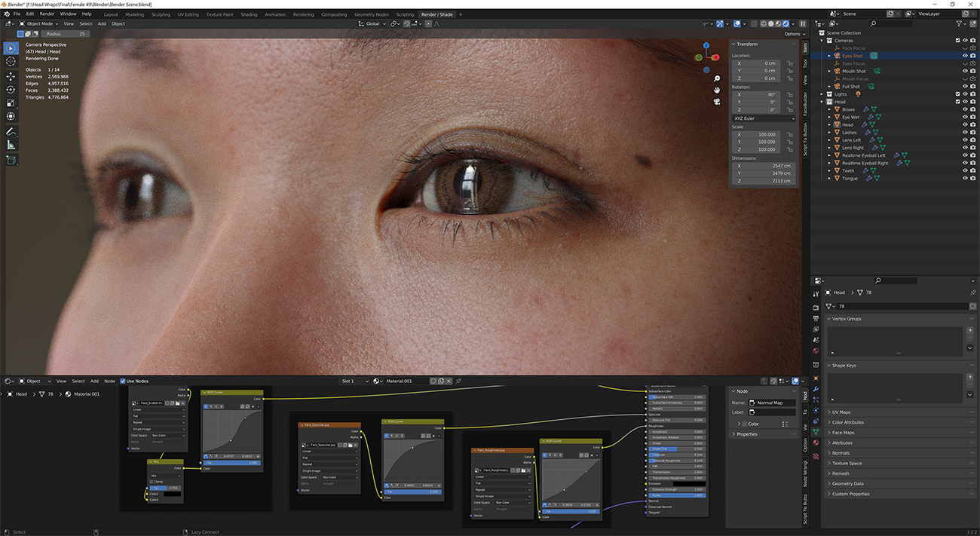
Task: Uncheck the Lights collection checkbox
Action: [957, 93]
